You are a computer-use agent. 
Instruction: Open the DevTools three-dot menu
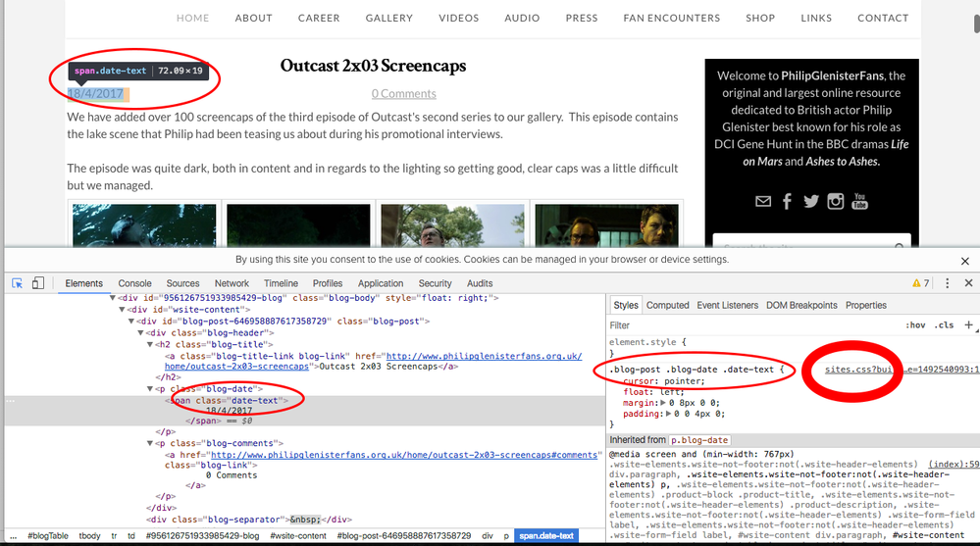click(947, 283)
